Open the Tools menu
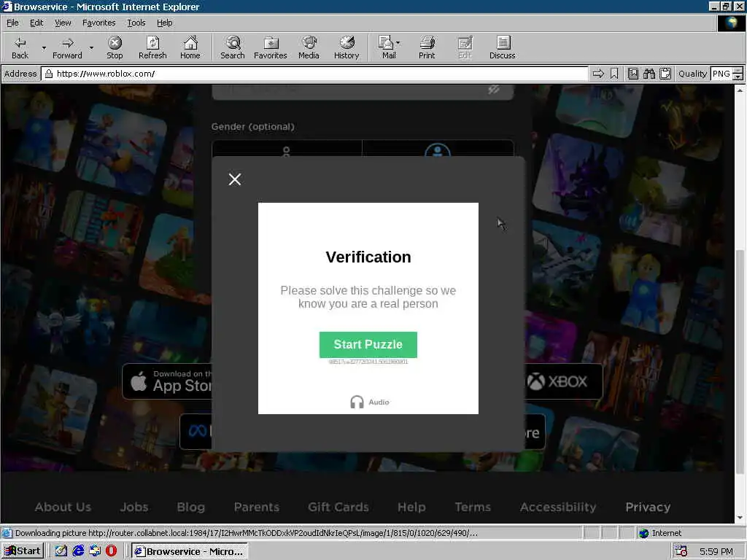Screen dimensions: 747x560 click(136, 23)
